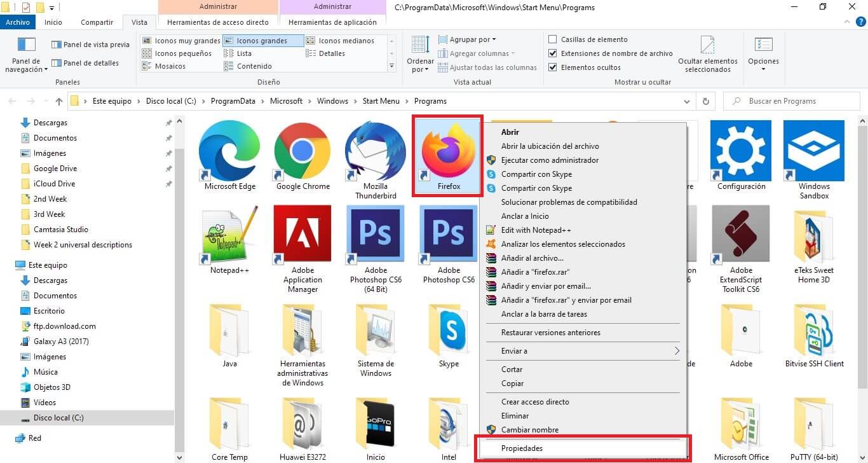Select the Microsoft Edge shortcut icon
Screen dimensions: 868x463
coord(229,151)
